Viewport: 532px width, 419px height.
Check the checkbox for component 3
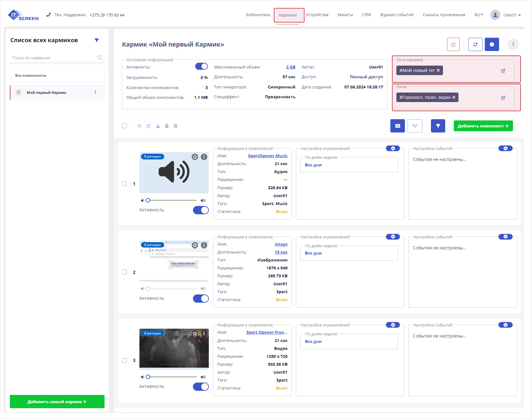pos(125,360)
